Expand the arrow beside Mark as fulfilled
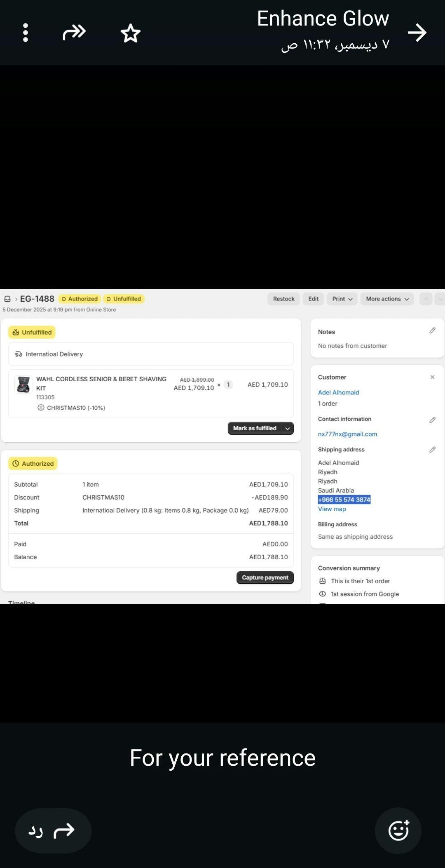 (288, 429)
